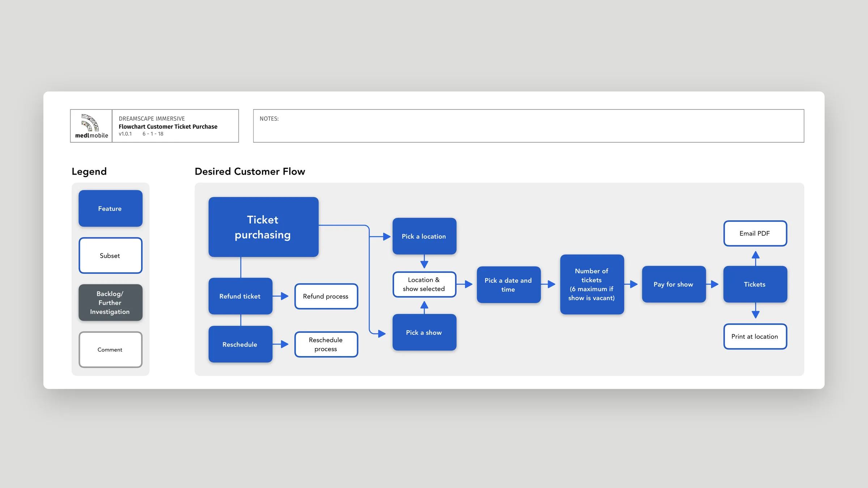The image size is (868, 488).
Task: Select the Reschedule process node
Action: tap(326, 344)
